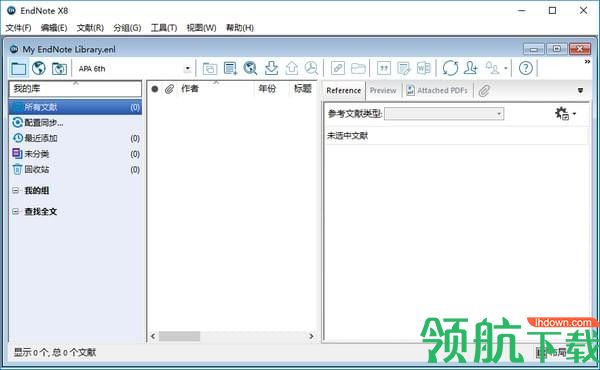Click status text 显示 0 个, 总 0 个文献

point(55,352)
